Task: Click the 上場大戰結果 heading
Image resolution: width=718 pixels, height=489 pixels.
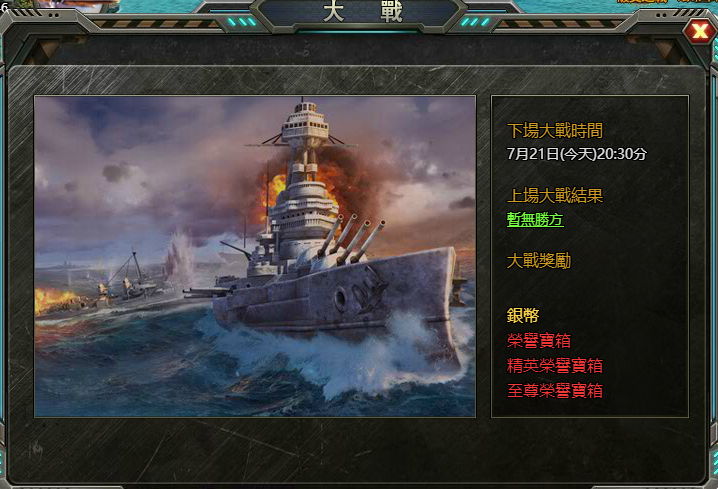Action: pyautogui.click(x=555, y=196)
